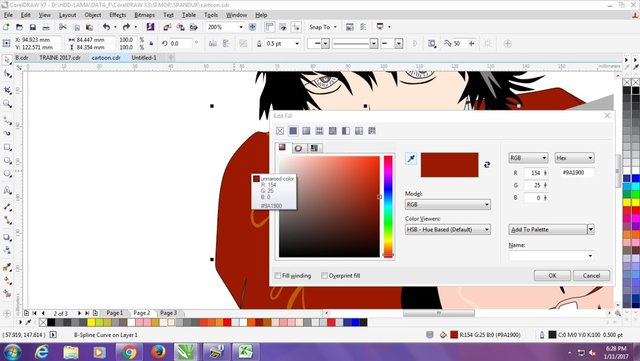
Task: Switch to Untitled-1 document tab
Action: (x=144, y=58)
